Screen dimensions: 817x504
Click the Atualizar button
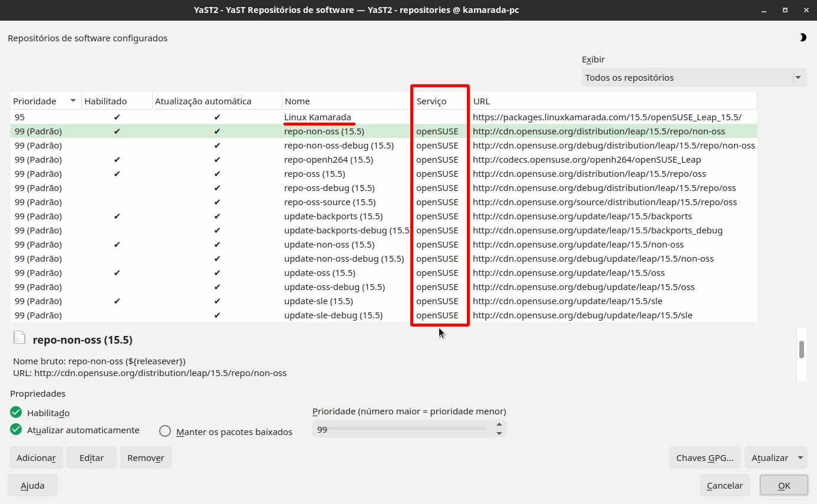pyautogui.click(x=770, y=457)
